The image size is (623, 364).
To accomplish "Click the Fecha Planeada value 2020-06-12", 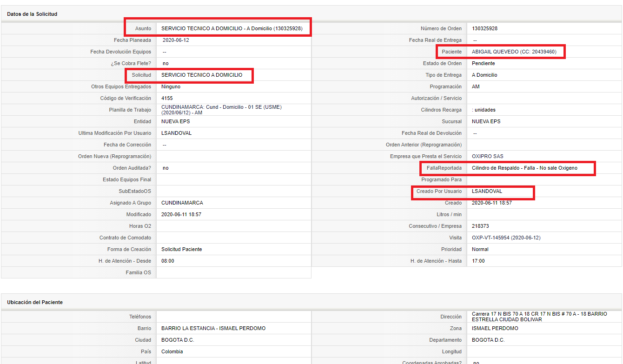I will coord(175,40).
